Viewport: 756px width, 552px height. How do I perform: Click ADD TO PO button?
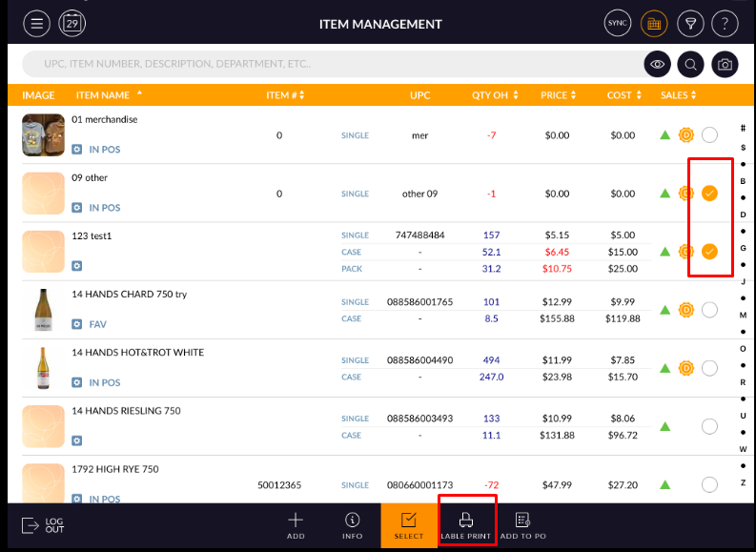pyautogui.click(x=522, y=525)
